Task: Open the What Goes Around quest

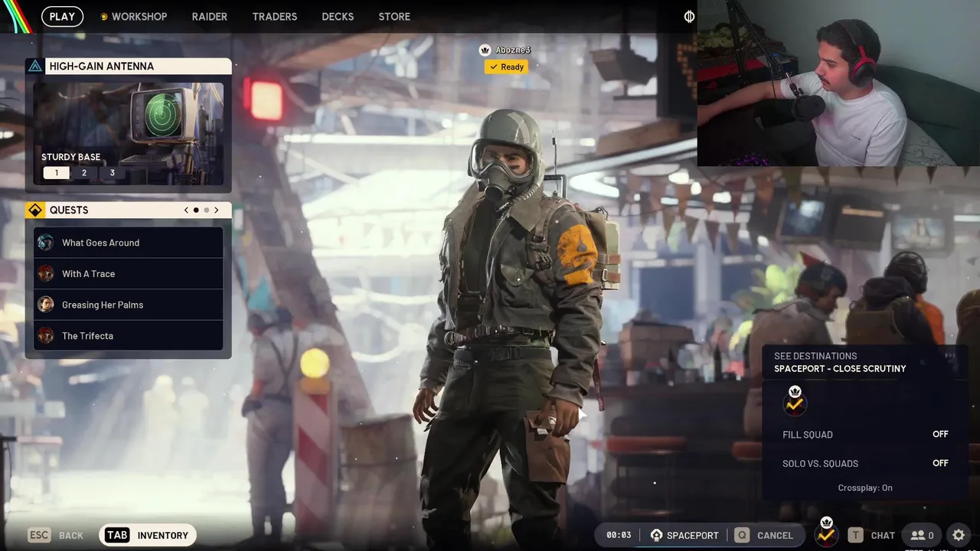Action: (128, 243)
